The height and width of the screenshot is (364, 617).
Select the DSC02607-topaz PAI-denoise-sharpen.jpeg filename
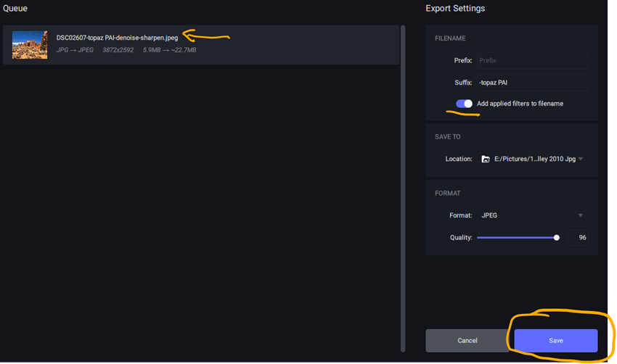(117, 38)
